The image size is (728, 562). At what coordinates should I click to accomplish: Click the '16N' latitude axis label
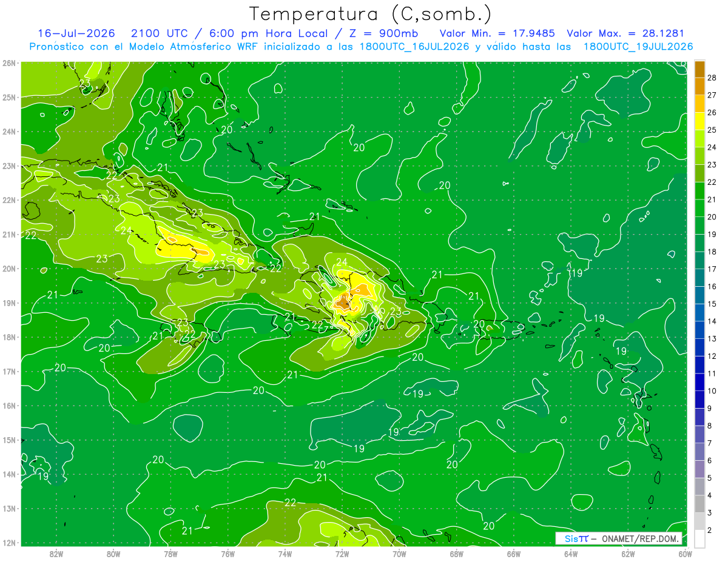tap(8, 406)
